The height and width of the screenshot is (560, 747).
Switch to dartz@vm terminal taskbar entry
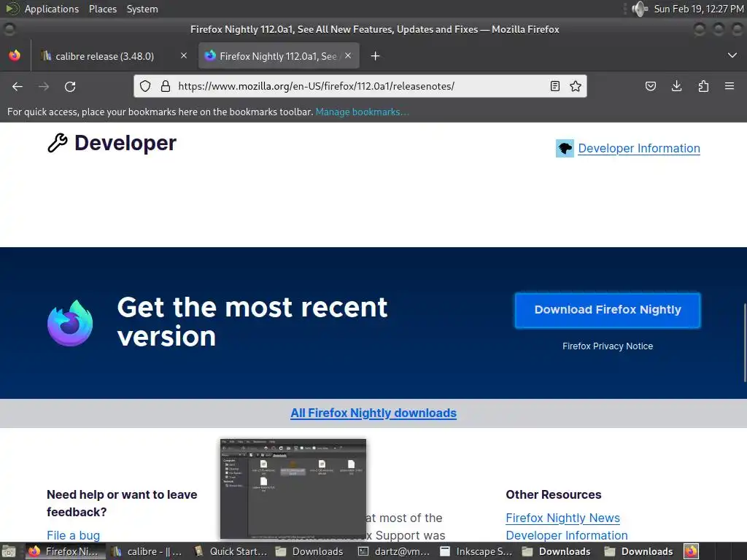(395, 551)
